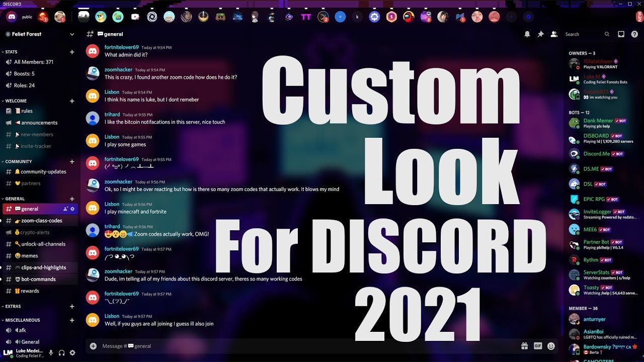This screenshot has height=362, width=644.
Task: Create channel in STATS category
Action: pos(72,52)
